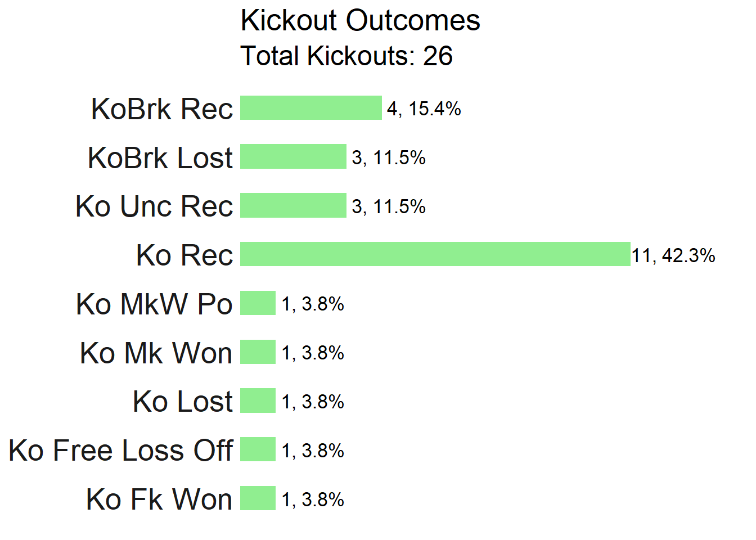Select the Ko Lost bar
This screenshot has height=540, width=756.
pos(258,400)
